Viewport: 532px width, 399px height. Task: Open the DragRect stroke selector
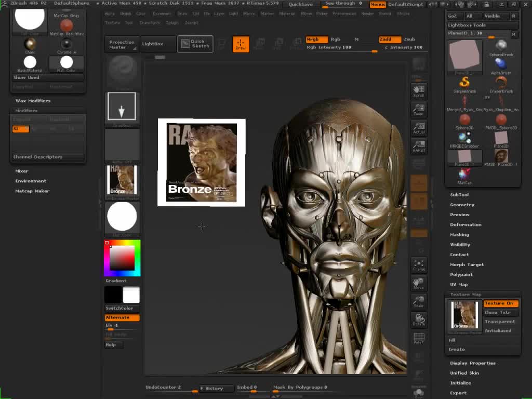(122, 109)
